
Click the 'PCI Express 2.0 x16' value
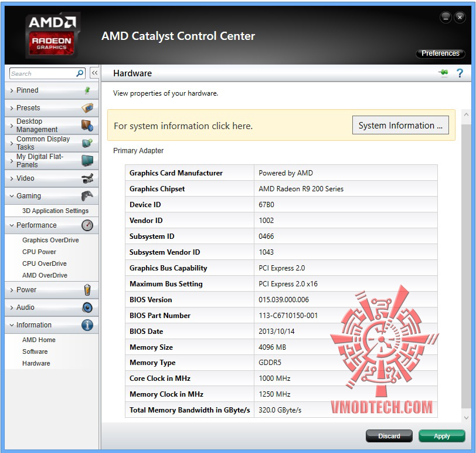click(288, 284)
